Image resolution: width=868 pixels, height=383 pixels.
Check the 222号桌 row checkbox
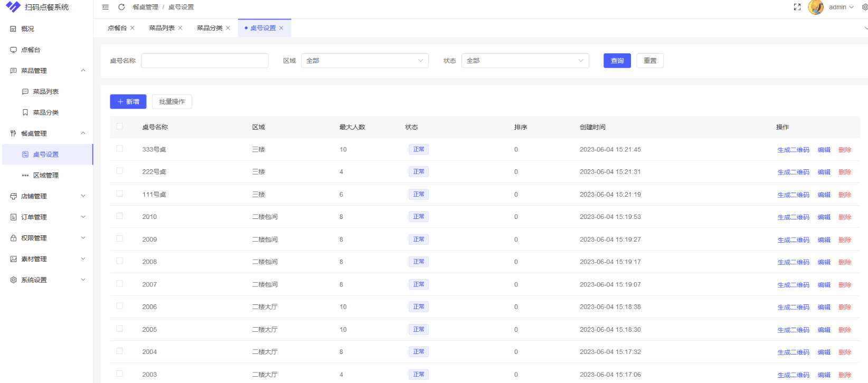120,171
